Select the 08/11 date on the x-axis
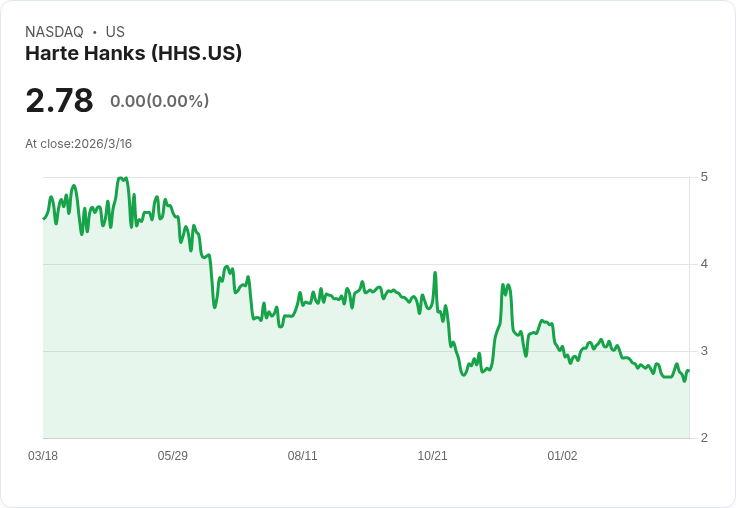 pos(302,456)
